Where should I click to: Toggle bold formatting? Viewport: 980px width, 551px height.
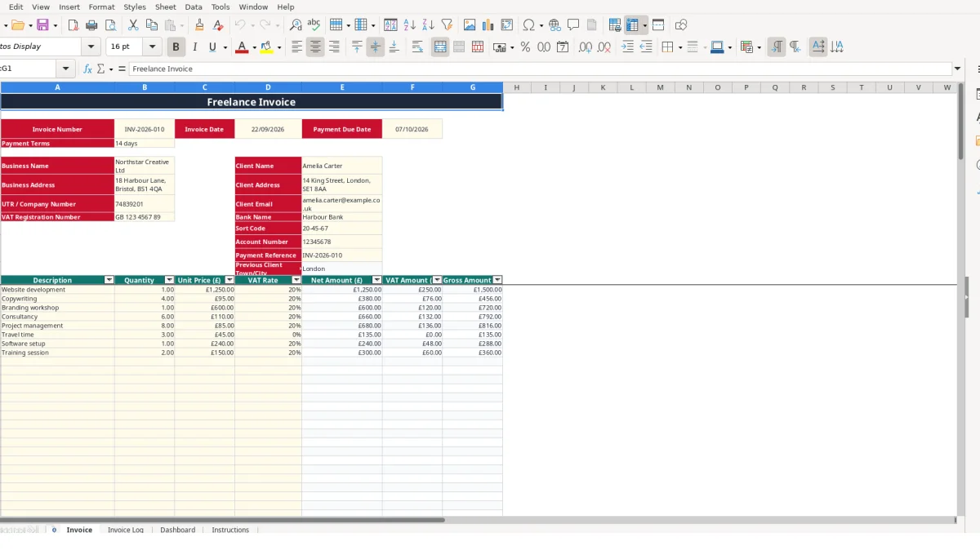[x=176, y=47]
